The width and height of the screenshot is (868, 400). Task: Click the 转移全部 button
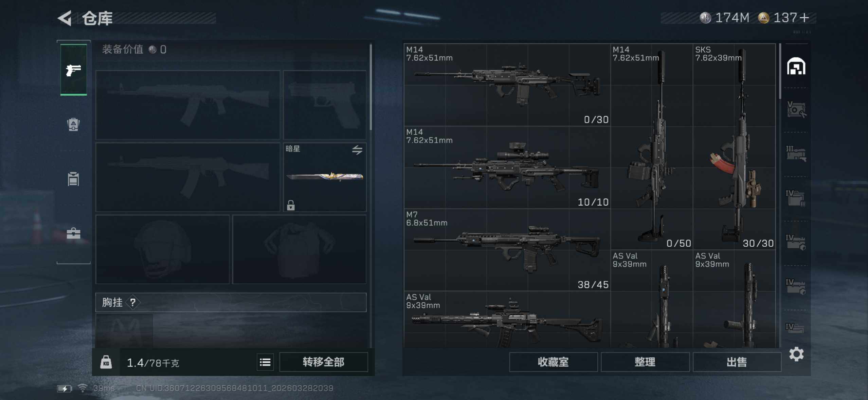coord(323,362)
